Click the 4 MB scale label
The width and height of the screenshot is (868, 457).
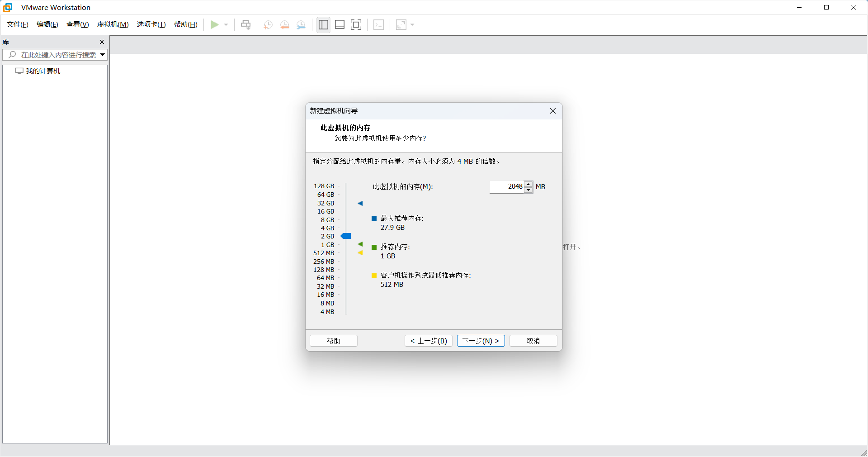(x=327, y=312)
